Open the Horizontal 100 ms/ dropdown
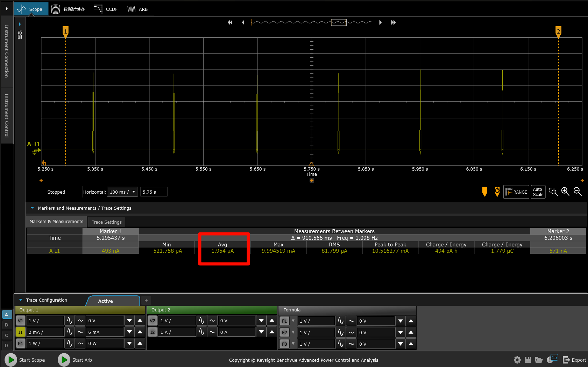 (x=122, y=192)
